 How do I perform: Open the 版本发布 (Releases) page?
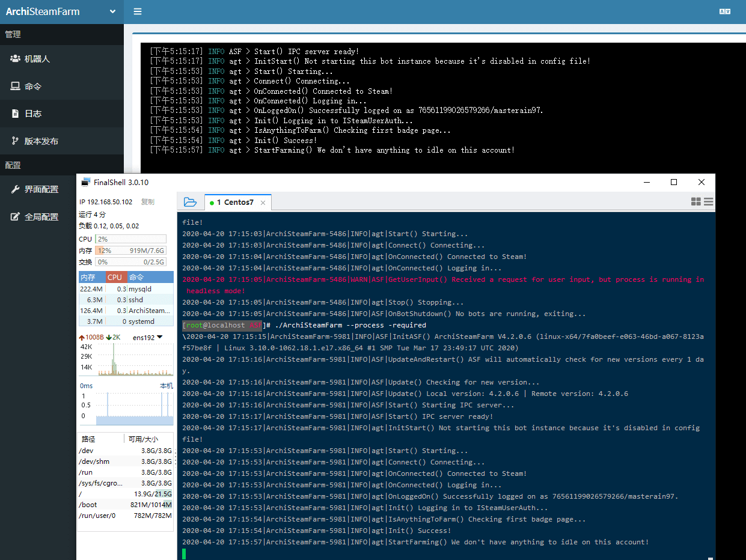coord(41,141)
